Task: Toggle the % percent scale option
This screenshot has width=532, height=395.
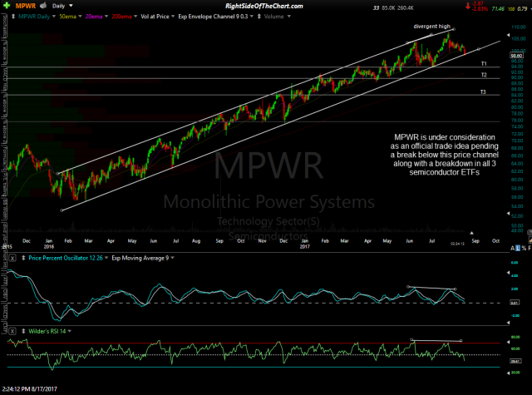Action: [x=524, y=249]
